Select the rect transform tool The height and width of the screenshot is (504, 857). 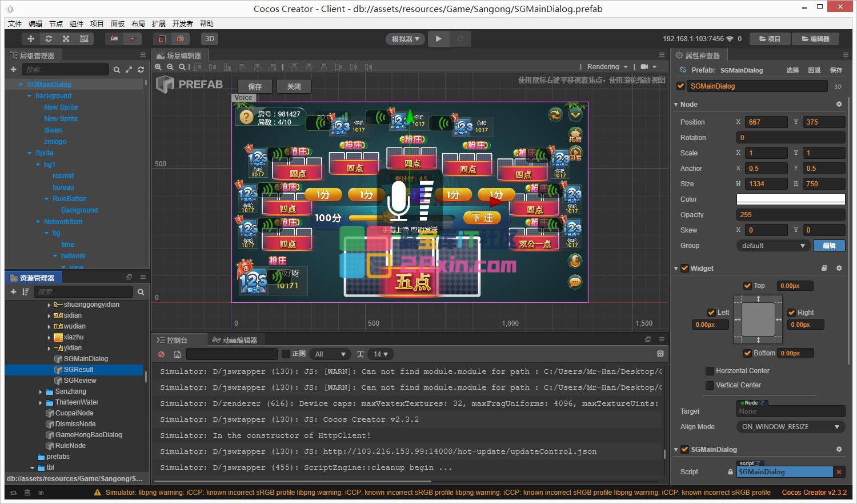point(84,39)
